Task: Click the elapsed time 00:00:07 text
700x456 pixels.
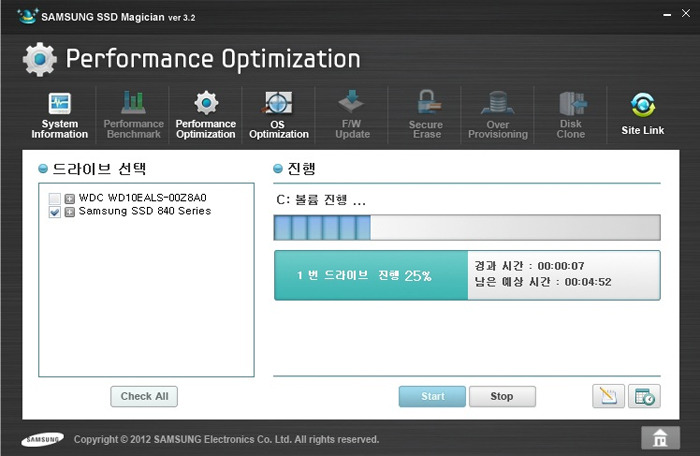Action: click(x=529, y=266)
